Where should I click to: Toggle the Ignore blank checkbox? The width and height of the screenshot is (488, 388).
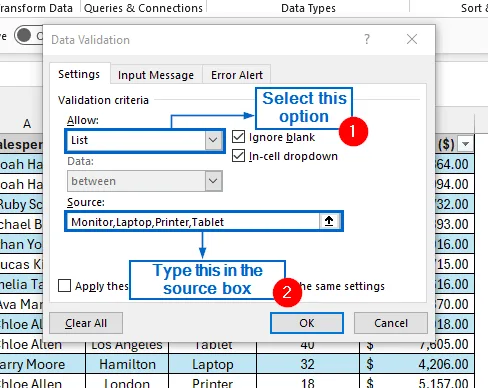tap(238, 137)
